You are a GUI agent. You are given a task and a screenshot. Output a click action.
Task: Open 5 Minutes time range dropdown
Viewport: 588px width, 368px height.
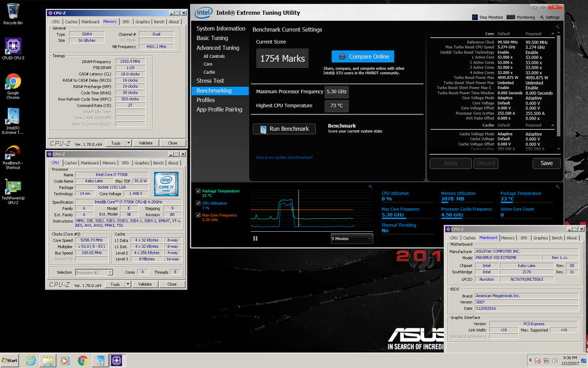click(352, 238)
